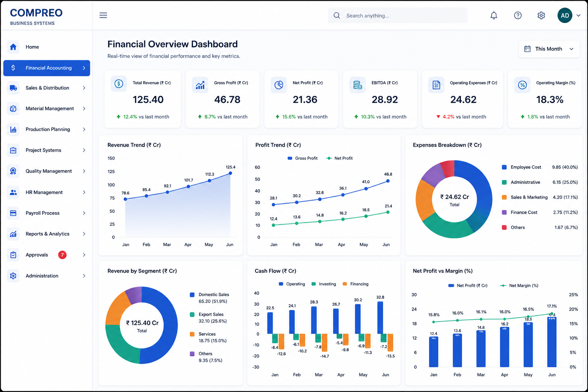This screenshot has height=392, width=588.
Task: Click the Domestic Sales blue swatch
Action: click(x=192, y=295)
